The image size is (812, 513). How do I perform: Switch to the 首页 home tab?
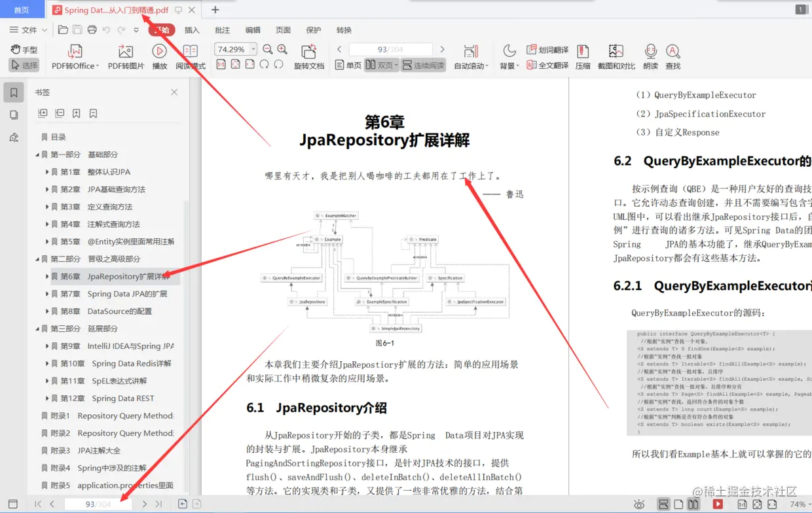click(22, 10)
